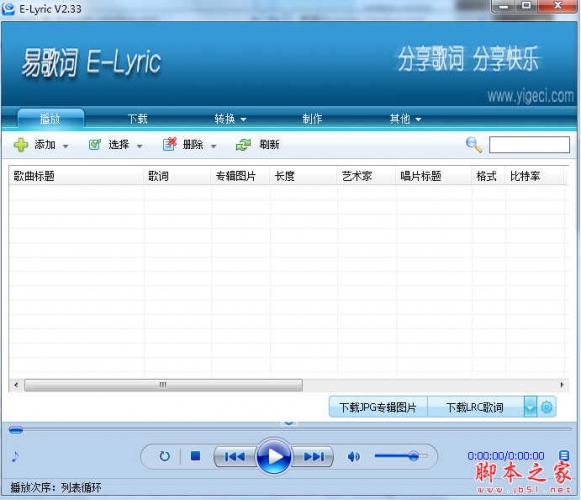Skip to next track
This screenshot has height=500, width=581.
[314, 457]
